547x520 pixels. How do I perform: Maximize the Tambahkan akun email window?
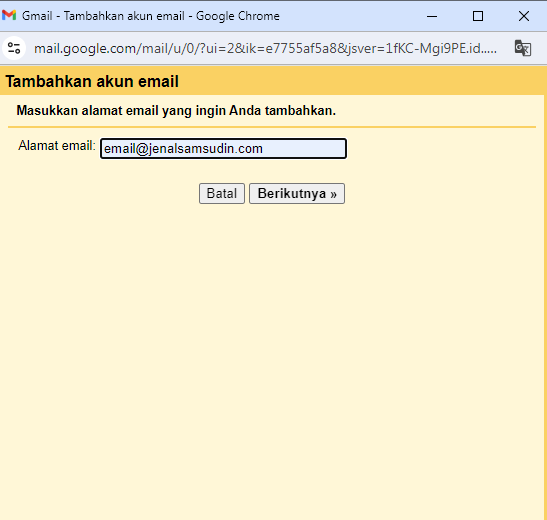pos(478,16)
